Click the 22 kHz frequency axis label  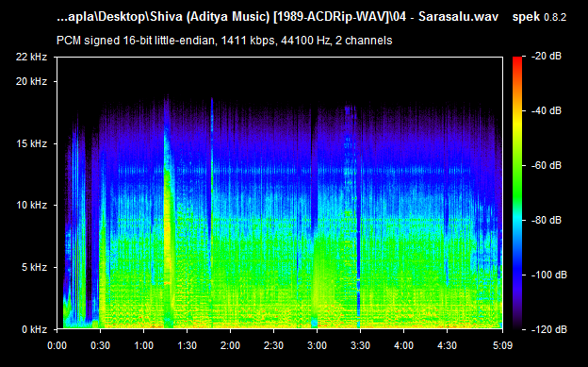coord(31,58)
